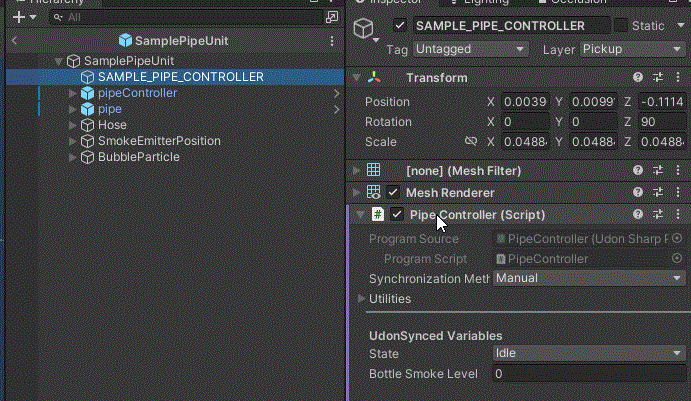
Task: Open the create object plus menu in Hierarchy
Action: click(x=24, y=17)
